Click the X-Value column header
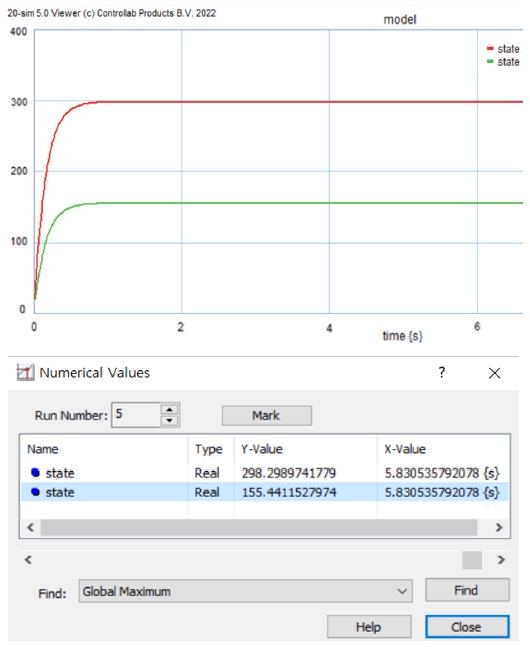The width and height of the screenshot is (530, 647). click(x=405, y=449)
